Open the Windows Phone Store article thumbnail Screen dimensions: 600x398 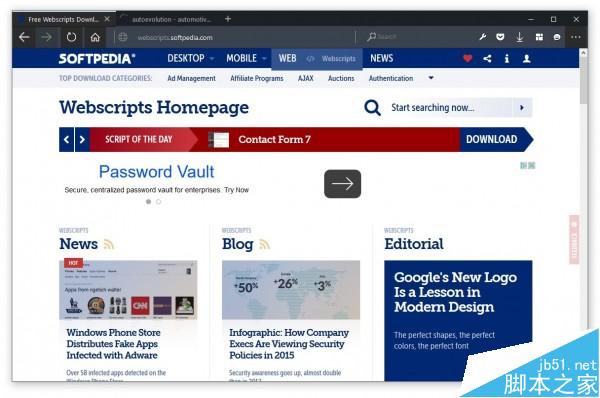click(x=128, y=290)
